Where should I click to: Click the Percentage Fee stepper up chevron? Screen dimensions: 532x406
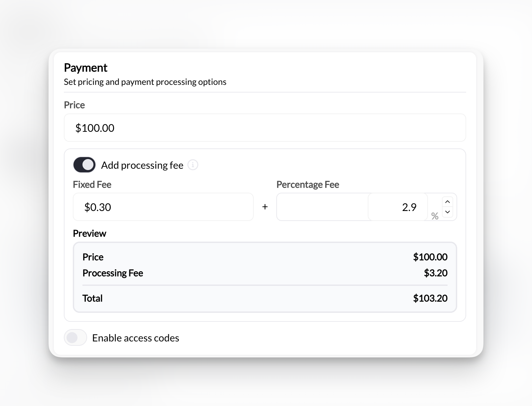[448, 201]
